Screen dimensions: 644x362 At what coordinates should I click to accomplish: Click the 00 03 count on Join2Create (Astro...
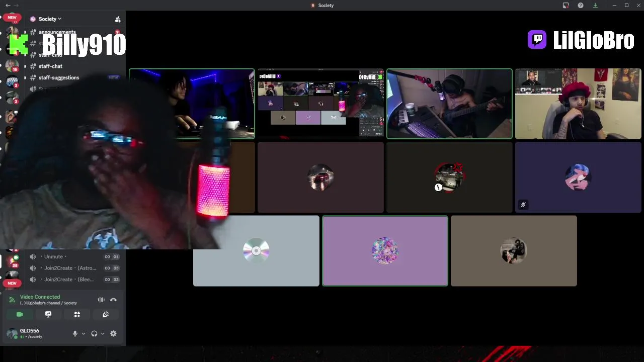111,268
